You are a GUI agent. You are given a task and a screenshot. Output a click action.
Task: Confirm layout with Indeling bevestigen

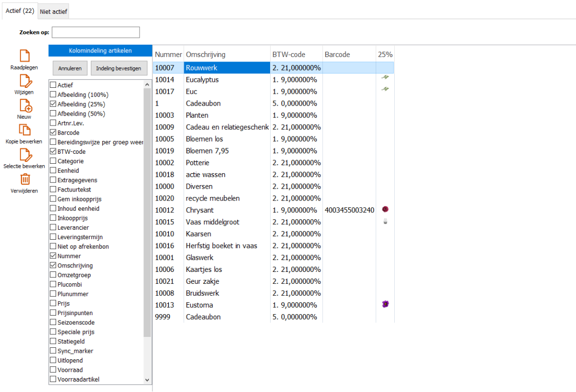(x=119, y=68)
